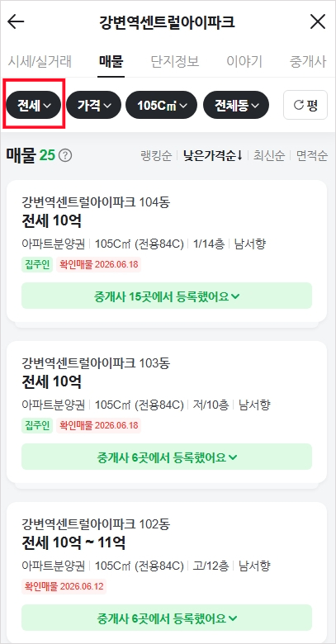Image resolution: width=336 pixels, height=644 pixels.
Task: Go back using the left arrow icon
Action: coord(16,22)
